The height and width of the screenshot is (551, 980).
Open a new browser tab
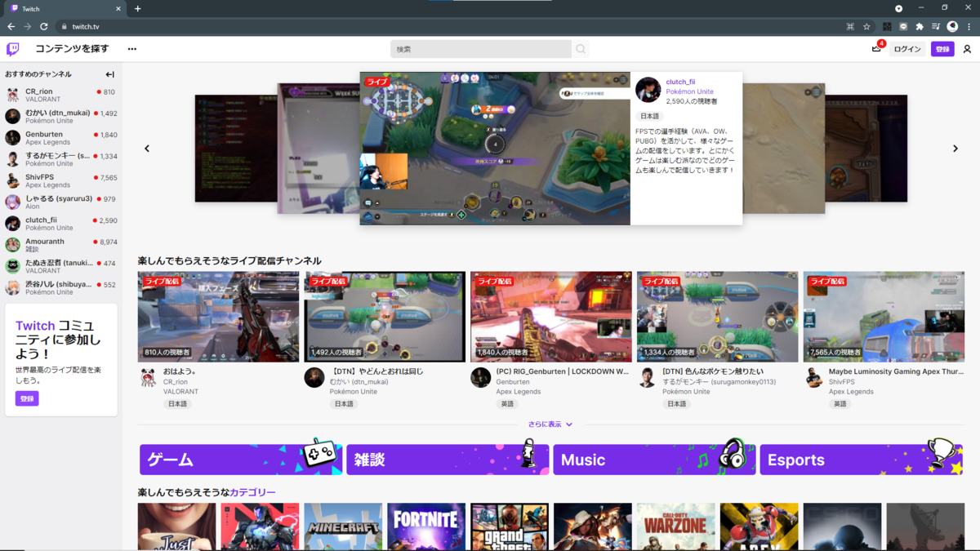click(137, 8)
